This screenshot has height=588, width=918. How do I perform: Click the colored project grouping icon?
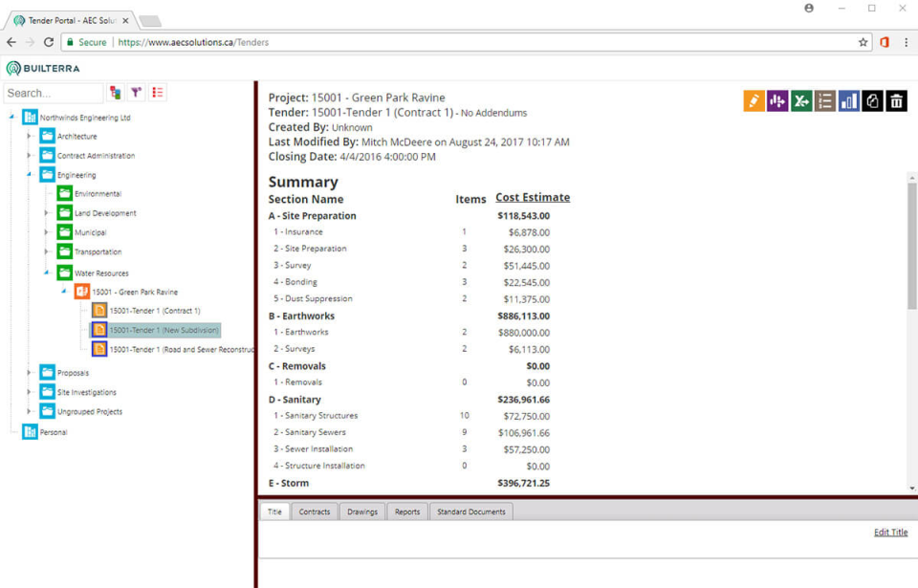(x=116, y=92)
